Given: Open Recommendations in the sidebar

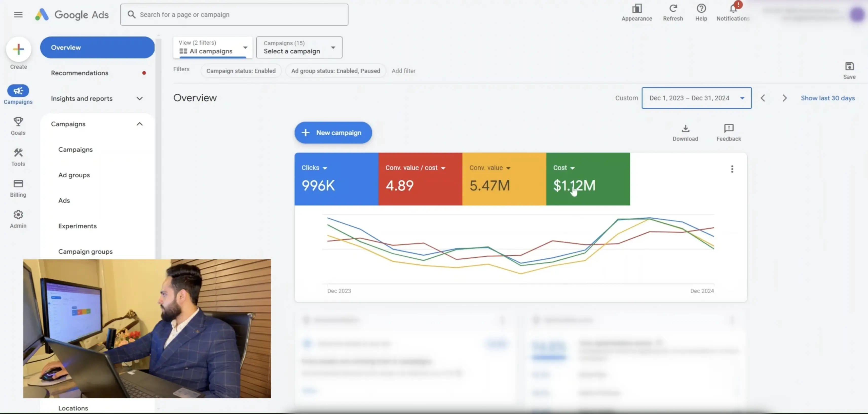Looking at the screenshot, I should [x=80, y=73].
